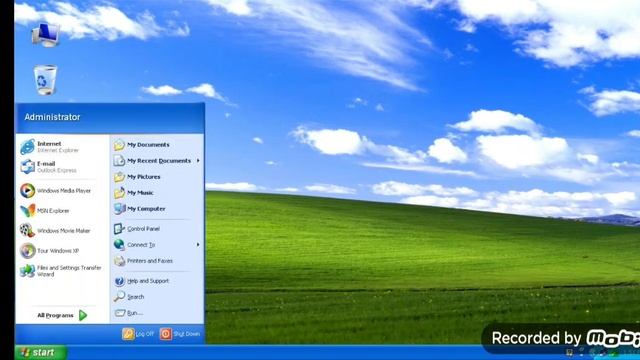Click Shut Down text label
Image resolution: width=640 pixels, height=360 pixels.
(x=187, y=334)
